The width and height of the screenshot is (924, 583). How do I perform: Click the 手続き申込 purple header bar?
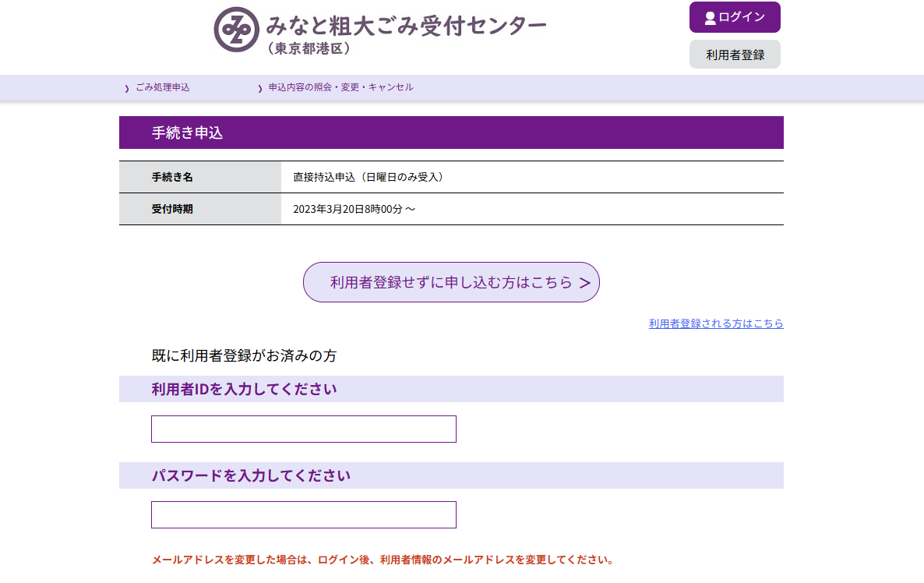(451, 132)
